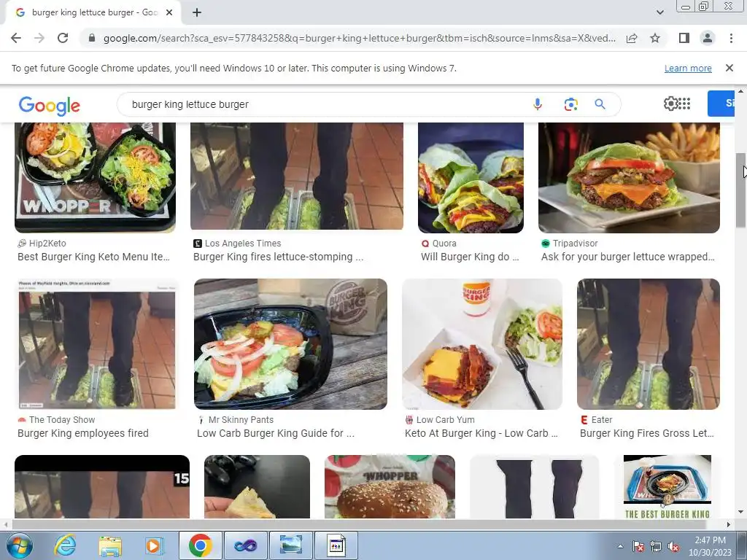Select the burger king lettuce burger tab
This screenshot has height=560, width=747.
pos(94,12)
